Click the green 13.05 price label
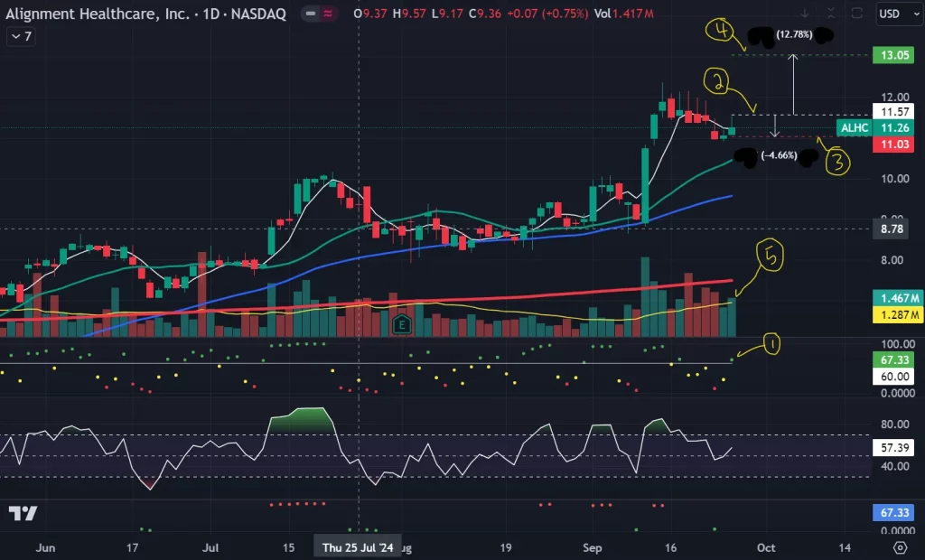 pos(894,55)
